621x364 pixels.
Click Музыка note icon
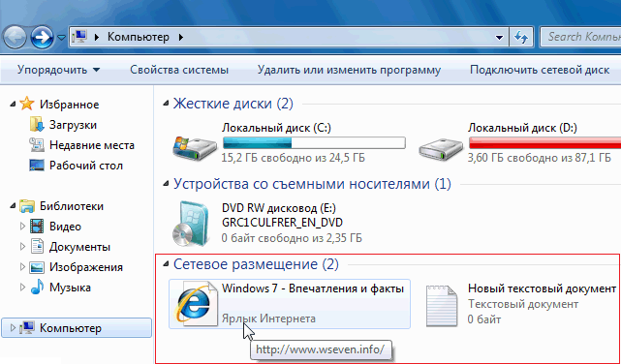(x=37, y=288)
